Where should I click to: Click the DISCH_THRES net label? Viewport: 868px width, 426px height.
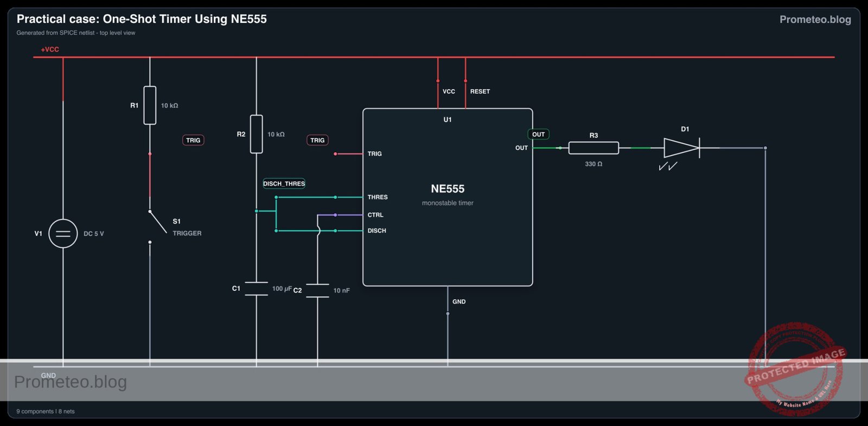(284, 183)
